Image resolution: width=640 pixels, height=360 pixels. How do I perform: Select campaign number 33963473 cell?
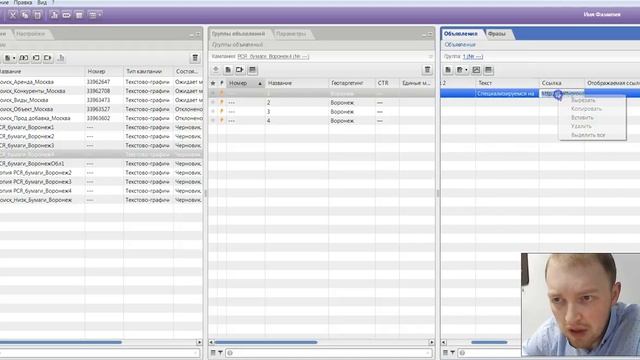pyautogui.click(x=104, y=100)
